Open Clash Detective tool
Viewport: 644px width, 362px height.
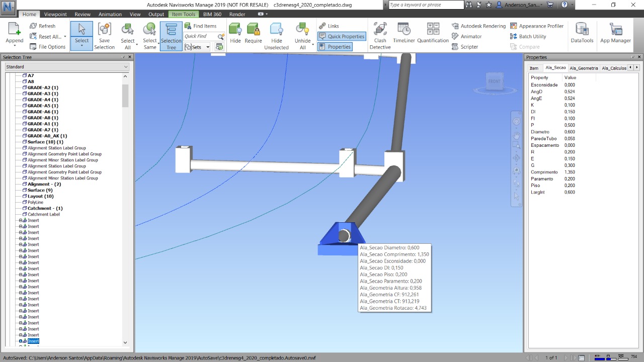coord(380,36)
